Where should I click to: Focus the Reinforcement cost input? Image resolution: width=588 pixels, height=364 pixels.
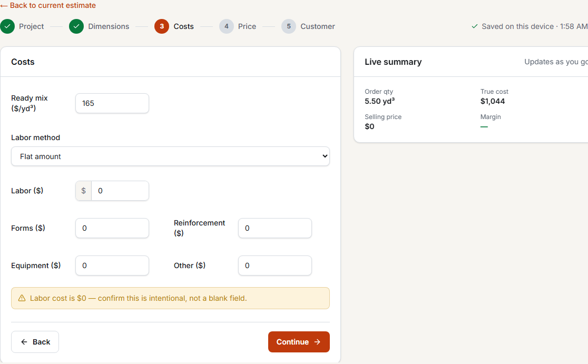275,228
